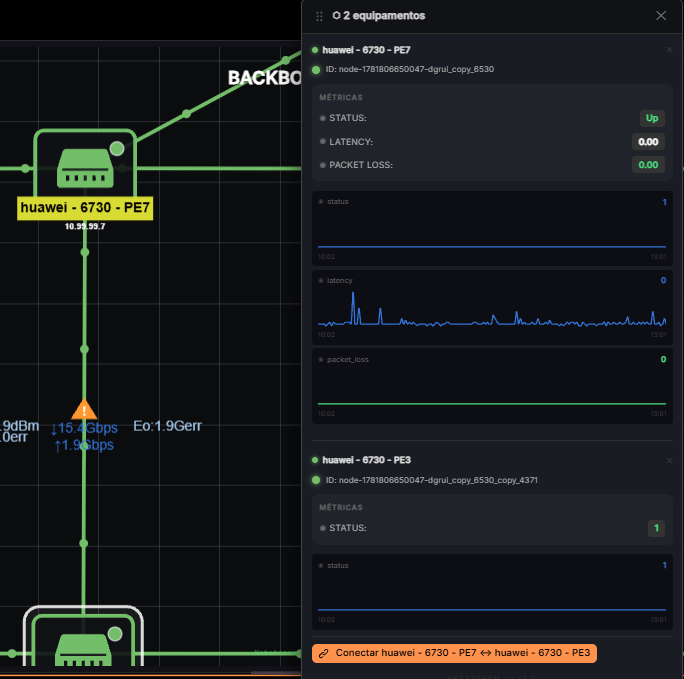
Task: Click the PE7 PACKET LOSS value 0.00
Action: (648, 165)
